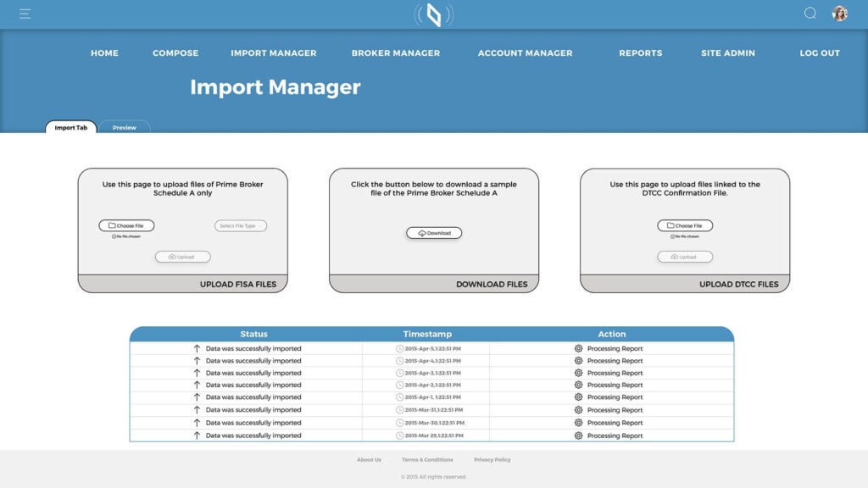Image resolution: width=868 pixels, height=488 pixels.
Task: Switch to the Preview tab
Action: click(125, 127)
